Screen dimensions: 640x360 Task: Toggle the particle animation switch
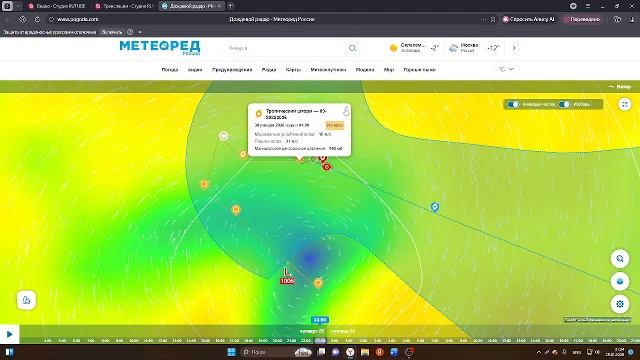pos(513,104)
